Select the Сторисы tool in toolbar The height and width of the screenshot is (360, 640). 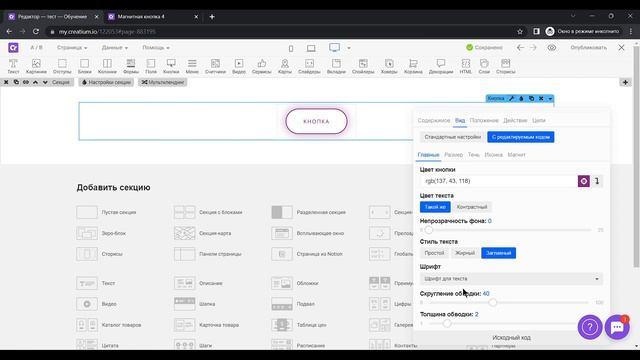pos(505,66)
